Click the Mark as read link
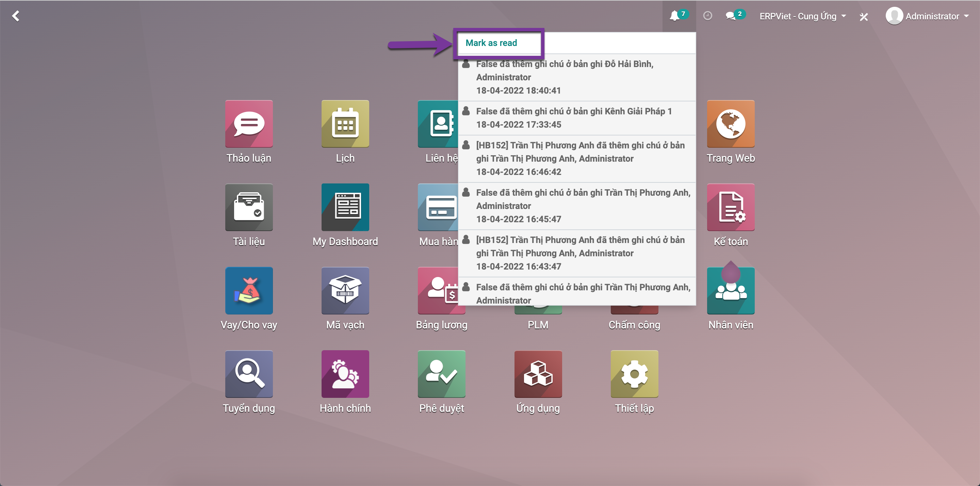The image size is (980, 486). 491,43
